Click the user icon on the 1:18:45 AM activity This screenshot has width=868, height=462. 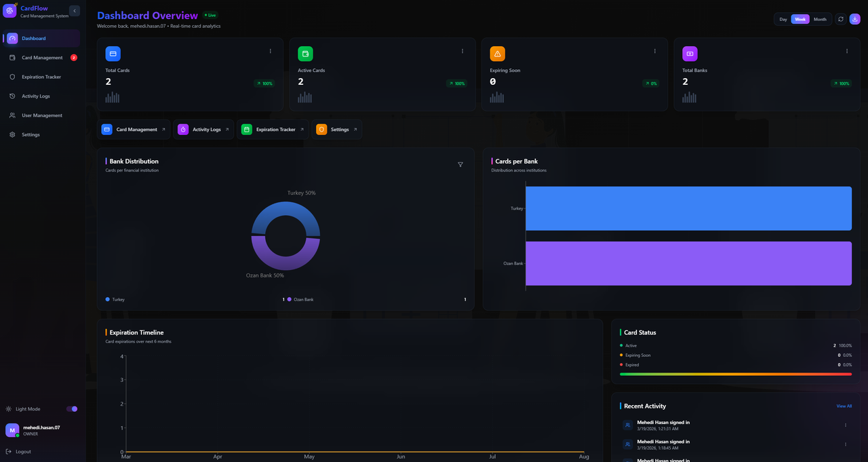click(x=628, y=444)
